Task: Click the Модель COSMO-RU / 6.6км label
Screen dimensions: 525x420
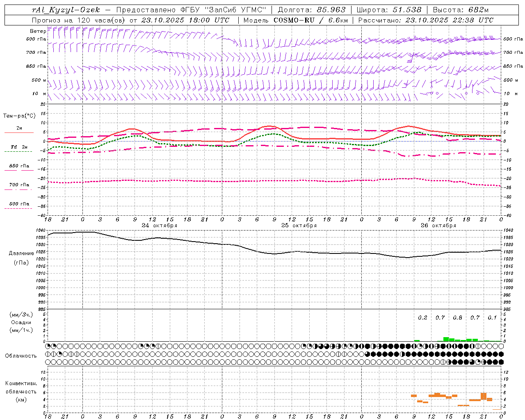Action: (x=296, y=20)
